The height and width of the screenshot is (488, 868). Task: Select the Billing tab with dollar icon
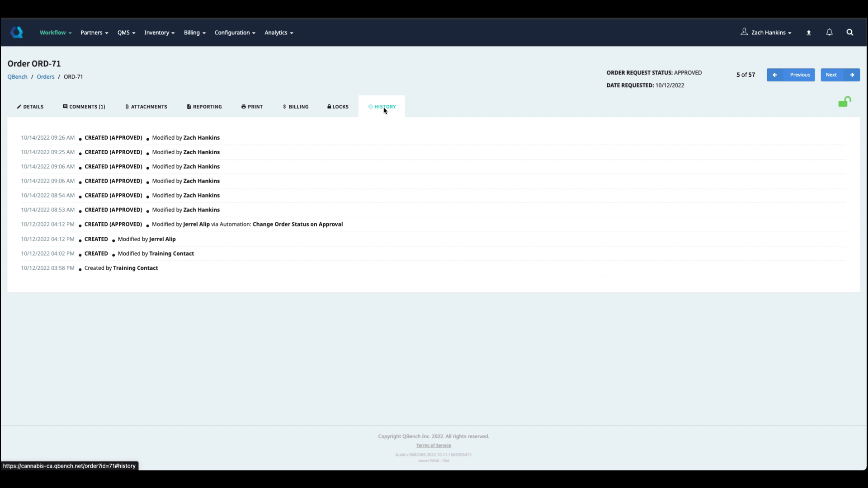(x=296, y=107)
